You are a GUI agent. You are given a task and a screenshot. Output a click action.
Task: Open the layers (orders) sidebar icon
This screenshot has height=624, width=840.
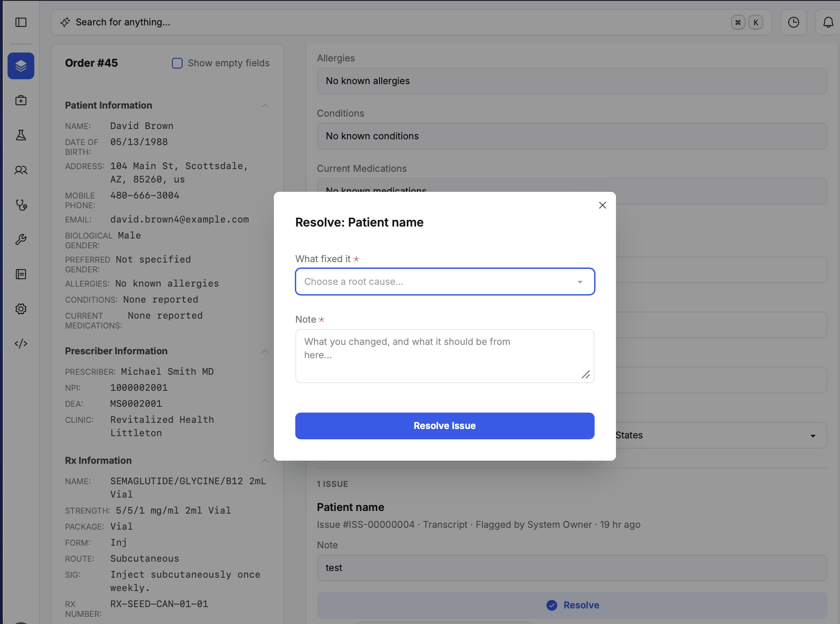pyautogui.click(x=21, y=66)
